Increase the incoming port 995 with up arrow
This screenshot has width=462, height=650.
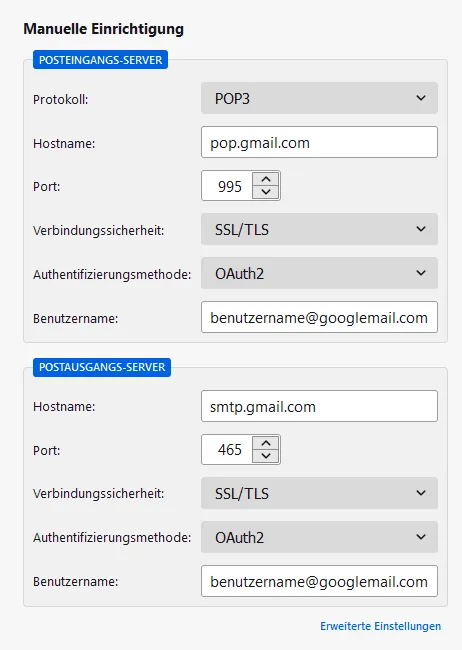[x=266, y=179]
